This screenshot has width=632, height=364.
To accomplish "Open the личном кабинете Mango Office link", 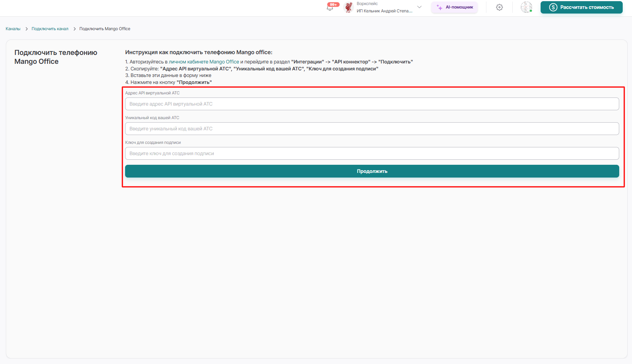I will click(x=204, y=62).
